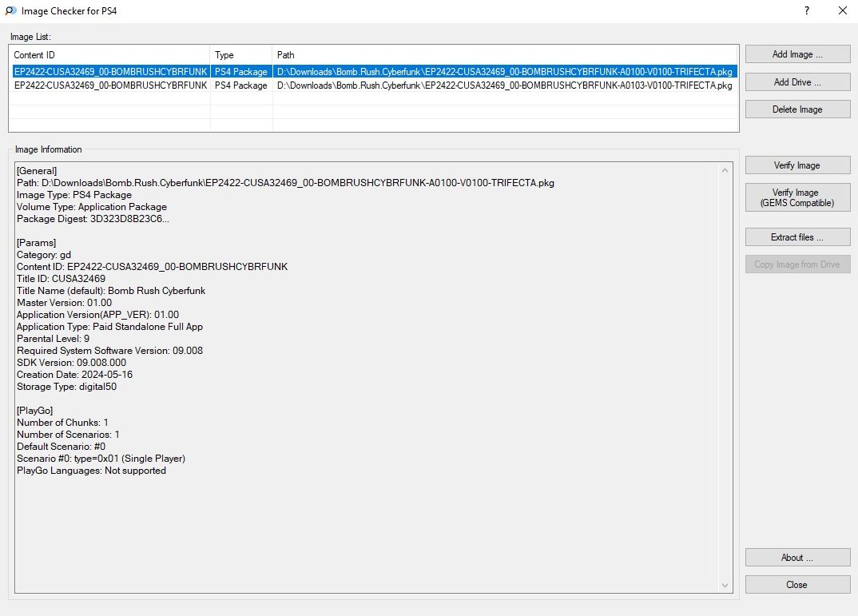Close the window with the title bar X
This screenshot has width=858, height=616.
(x=842, y=11)
